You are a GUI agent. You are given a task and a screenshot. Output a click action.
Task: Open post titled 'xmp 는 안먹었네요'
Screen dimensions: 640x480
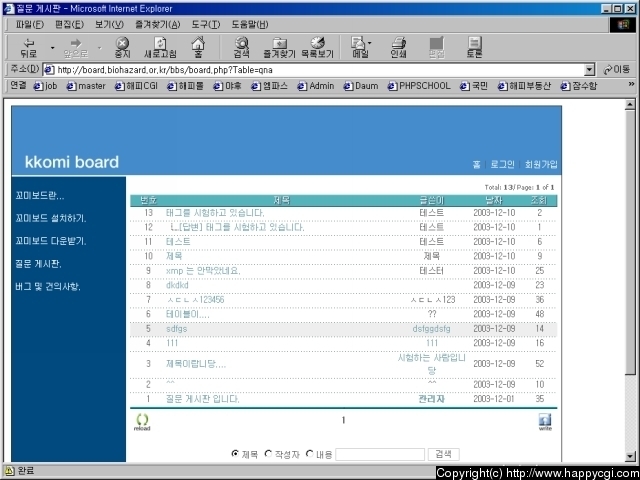point(203,271)
